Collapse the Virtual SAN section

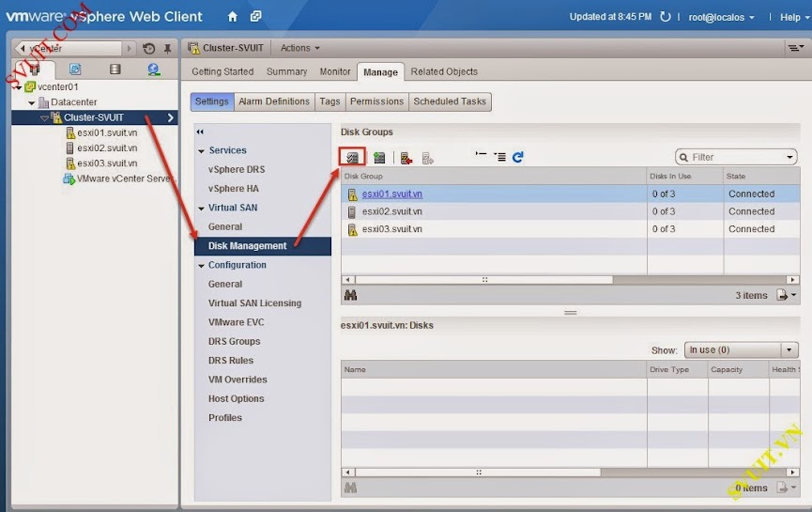(201, 209)
